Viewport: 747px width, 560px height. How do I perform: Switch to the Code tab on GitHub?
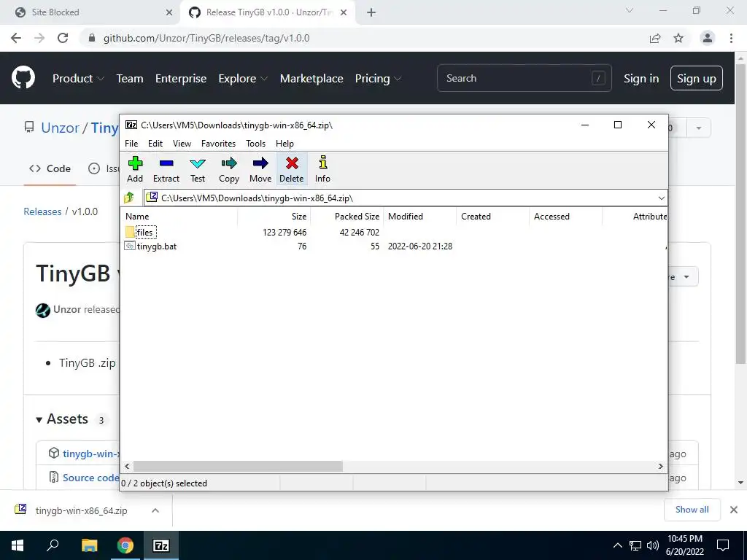click(x=50, y=168)
